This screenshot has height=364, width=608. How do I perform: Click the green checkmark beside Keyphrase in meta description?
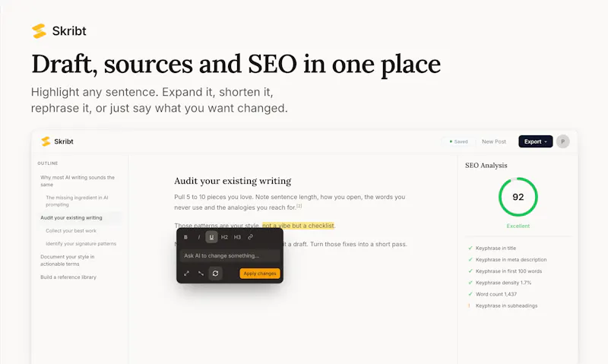470,260
